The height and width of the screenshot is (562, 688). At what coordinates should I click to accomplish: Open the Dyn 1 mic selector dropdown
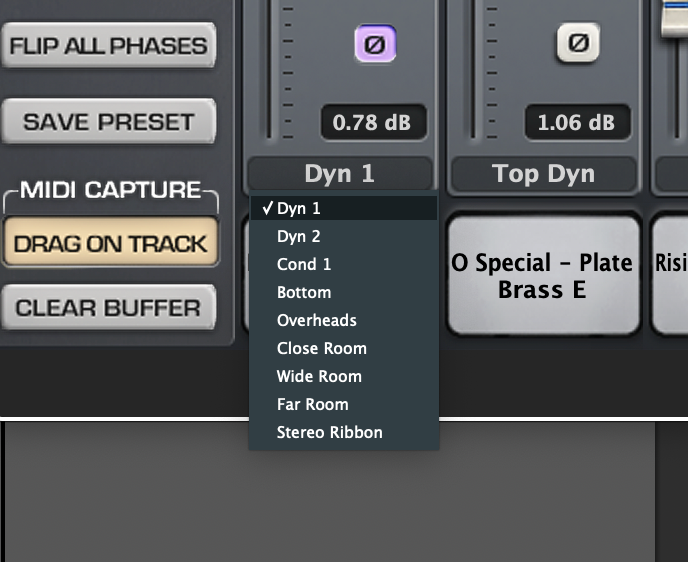tap(340, 174)
